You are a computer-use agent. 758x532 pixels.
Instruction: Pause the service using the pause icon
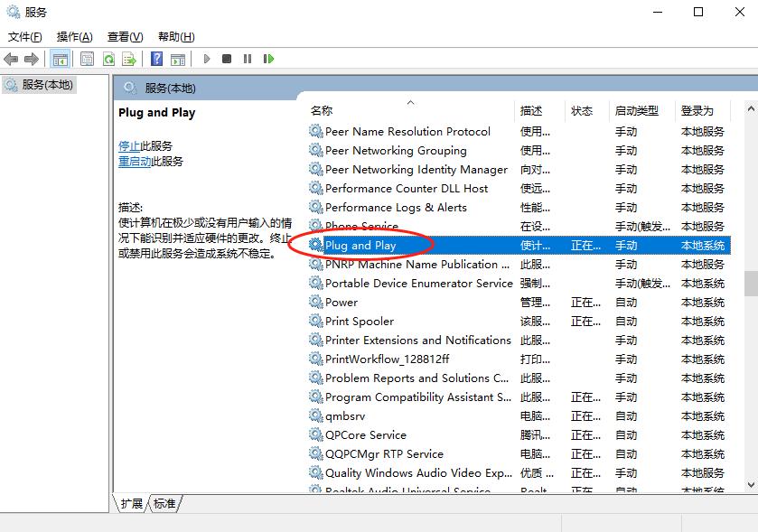[248, 58]
